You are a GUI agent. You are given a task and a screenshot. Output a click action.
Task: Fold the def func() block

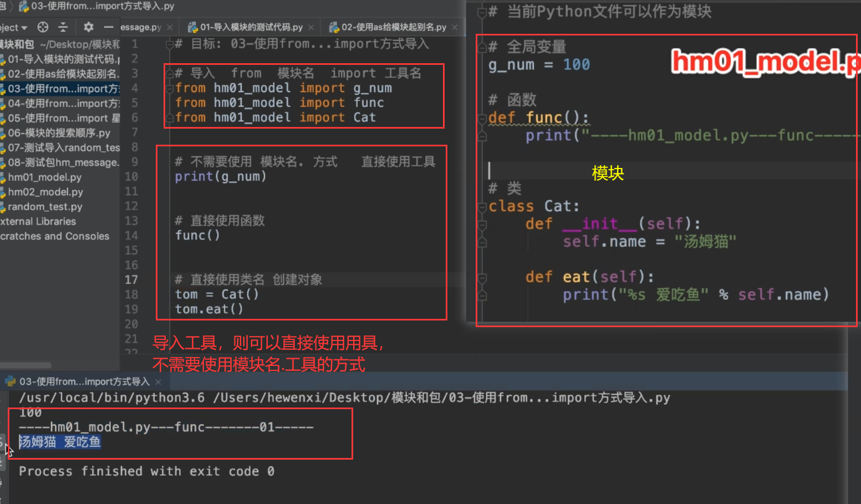coord(482,118)
